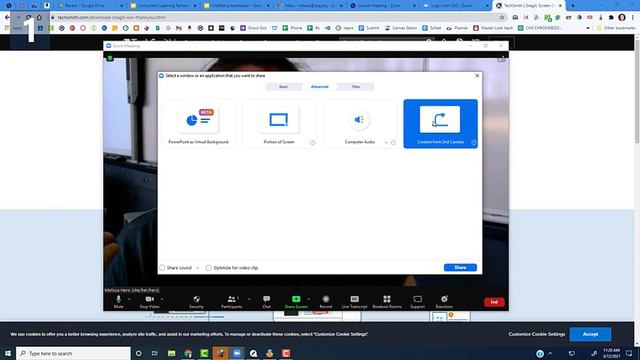Open Customize Cookie Settings link
The height and width of the screenshot is (360, 640).
tap(537, 334)
